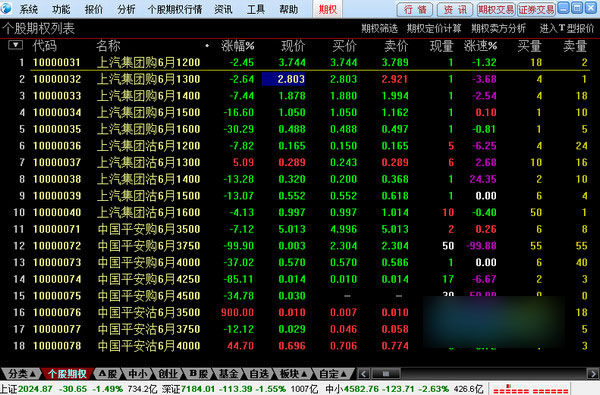Image resolution: width=600 pixels, height=395 pixels.
Task: Sort by 买价 column header
Action: (345, 46)
